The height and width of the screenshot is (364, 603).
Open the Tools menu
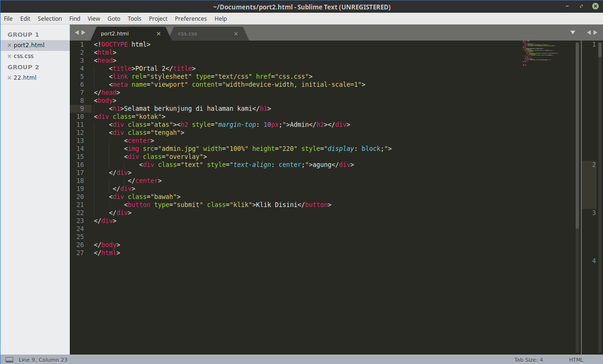coord(134,19)
